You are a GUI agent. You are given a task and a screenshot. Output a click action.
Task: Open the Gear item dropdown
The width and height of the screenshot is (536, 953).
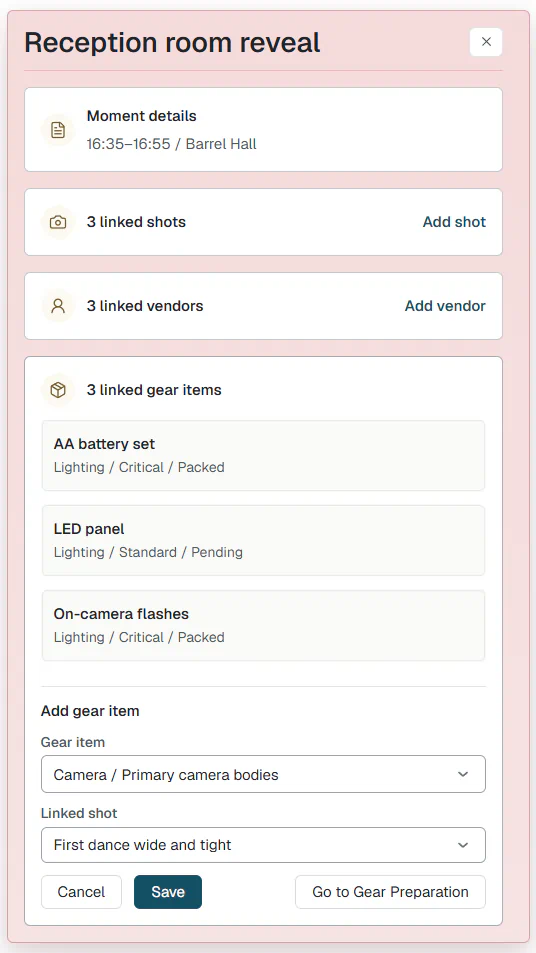[263, 774]
